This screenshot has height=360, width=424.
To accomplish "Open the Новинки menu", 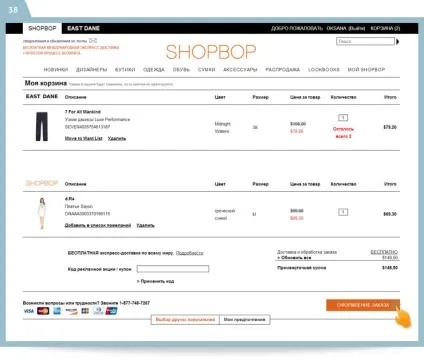I will pos(56,70).
